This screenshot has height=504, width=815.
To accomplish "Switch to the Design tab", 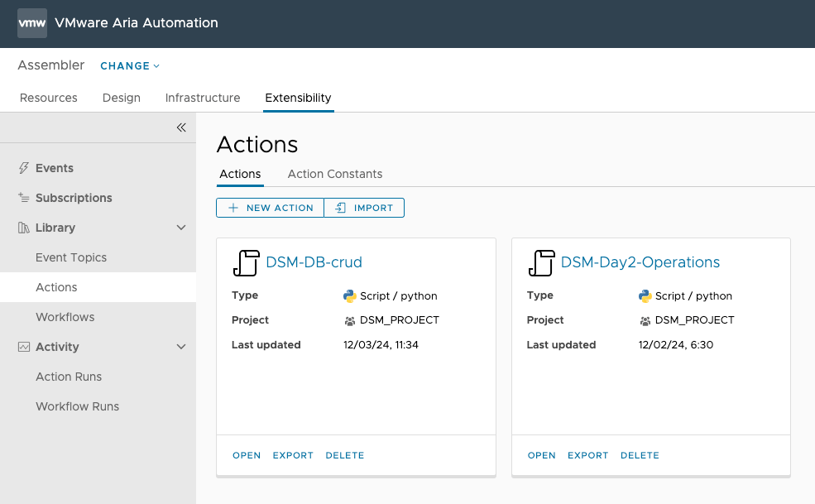I will click(121, 98).
